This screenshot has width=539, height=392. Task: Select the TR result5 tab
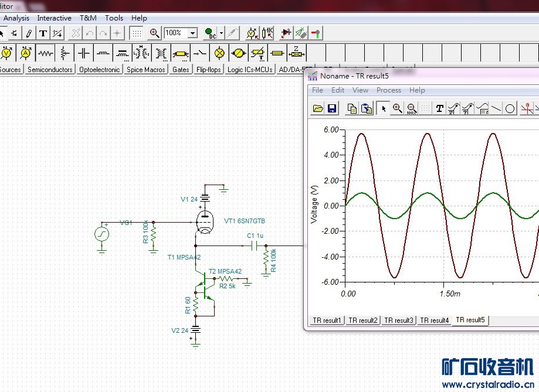(470, 320)
